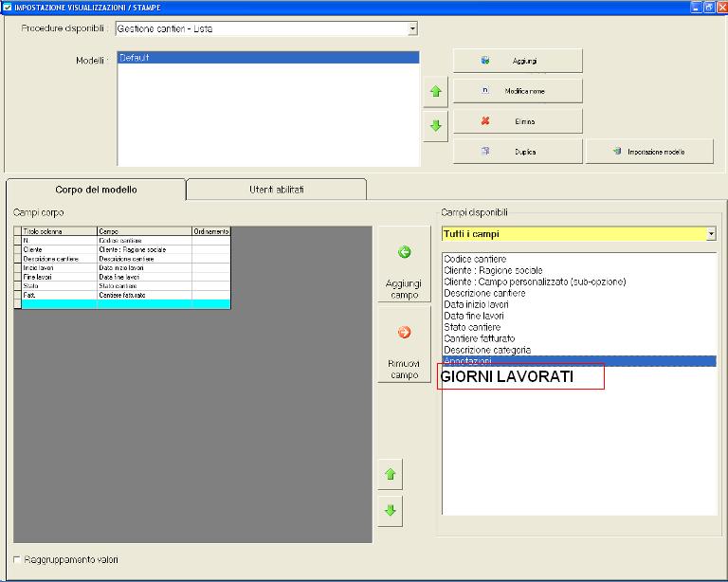The width and height of the screenshot is (728, 582).
Task: Click Aggiungi campo green left arrow
Action: tap(404, 264)
